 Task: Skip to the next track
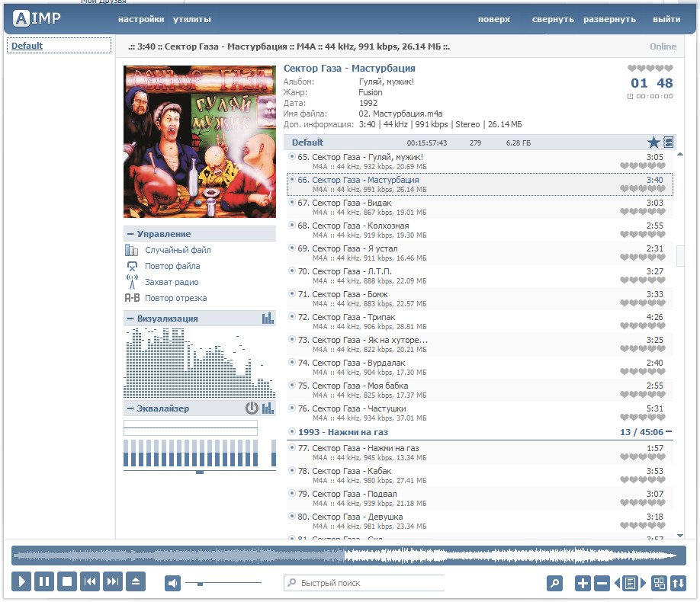[x=113, y=582]
